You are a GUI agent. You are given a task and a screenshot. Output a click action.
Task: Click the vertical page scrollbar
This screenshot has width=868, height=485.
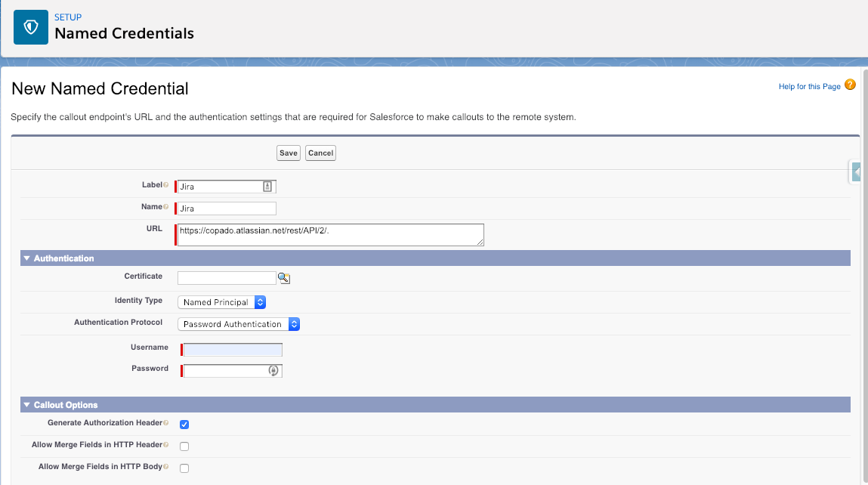point(865,276)
